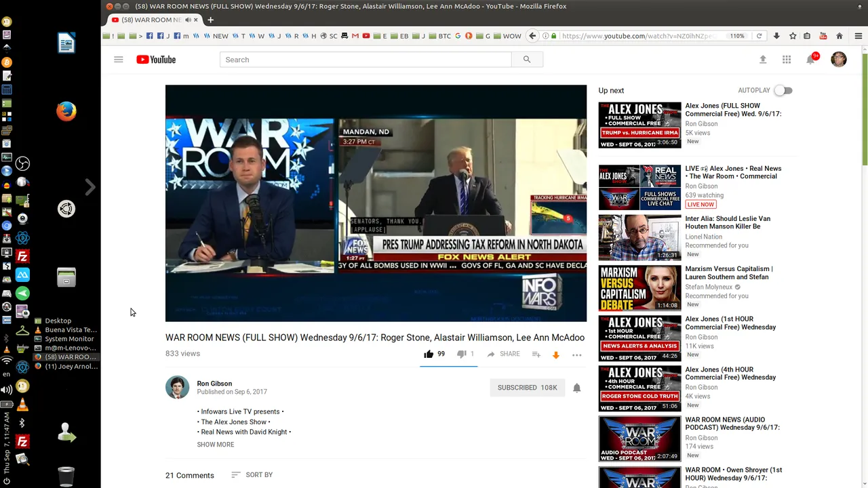Click the SUBSCRIBED 108K button

(528, 388)
